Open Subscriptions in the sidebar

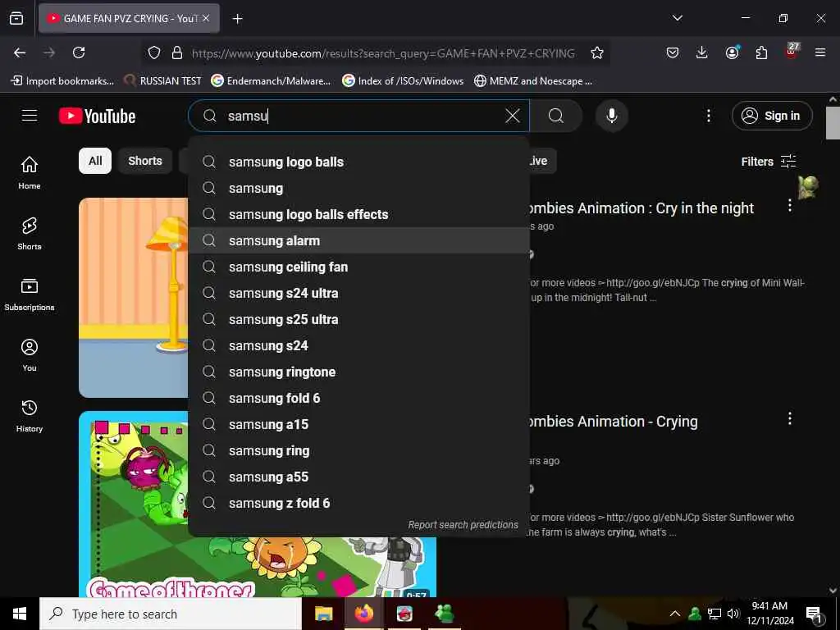tap(30, 294)
